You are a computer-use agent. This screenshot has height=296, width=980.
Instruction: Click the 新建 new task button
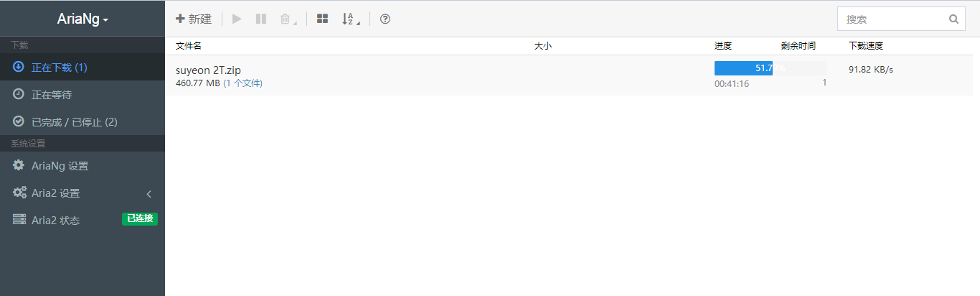[194, 19]
